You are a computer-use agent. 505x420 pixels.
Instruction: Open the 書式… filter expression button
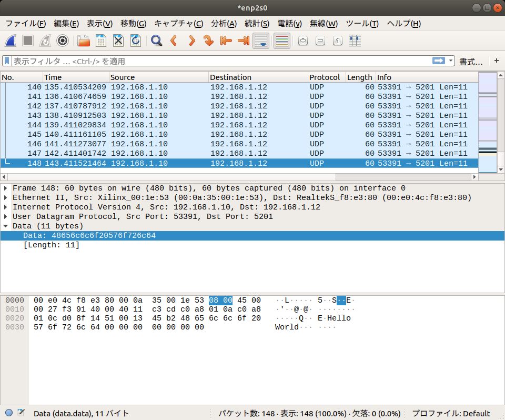tap(471, 61)
